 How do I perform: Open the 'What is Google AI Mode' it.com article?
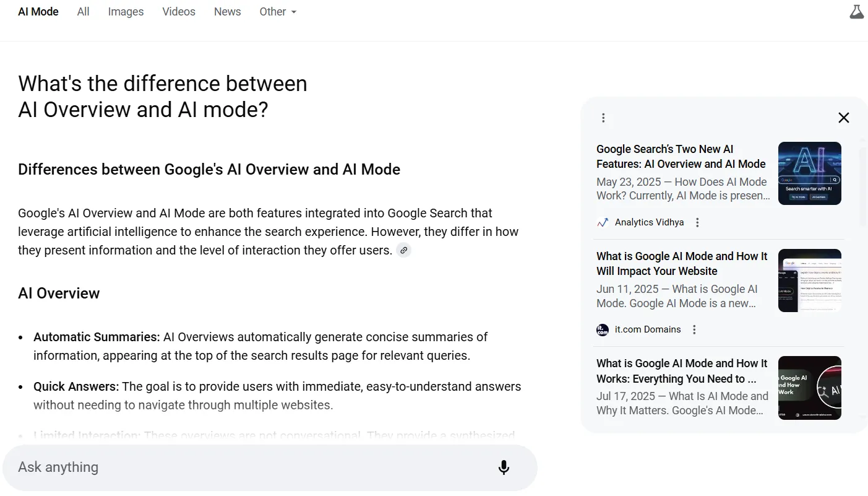pos(682,263)
